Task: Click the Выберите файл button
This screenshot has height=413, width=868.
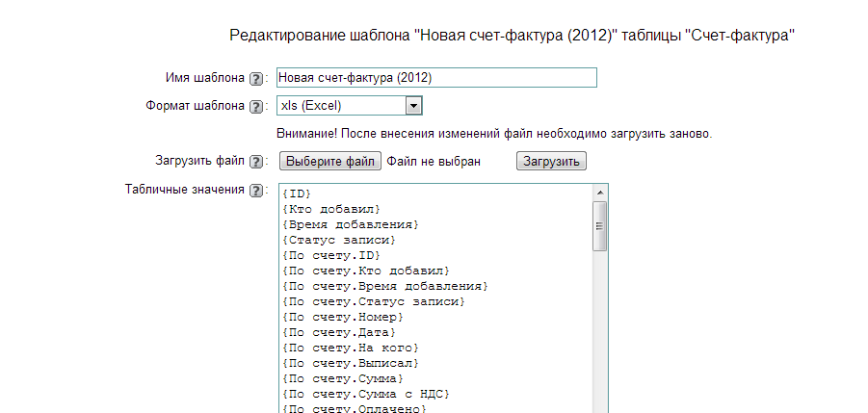Action: point(330,162)
